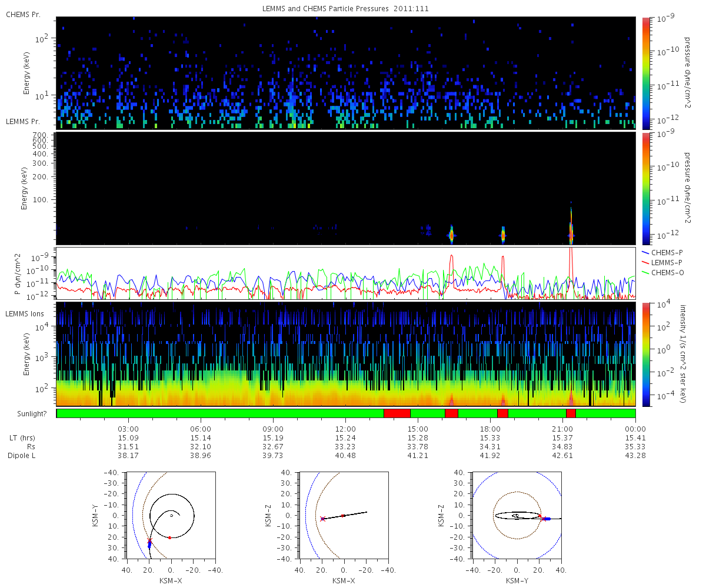The image size is (706, 588).
Task: Click the CHEMS pressure color bar
Action: pyautogui.click(x=646, y=73)
